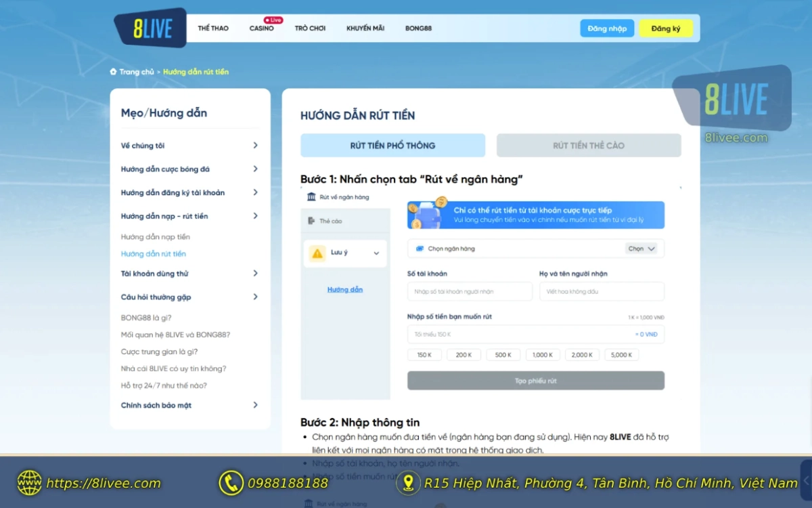Click the location pin icon in the footer
Image resolution: width=812 pixels, height=508 pixels.
[408, 484]
